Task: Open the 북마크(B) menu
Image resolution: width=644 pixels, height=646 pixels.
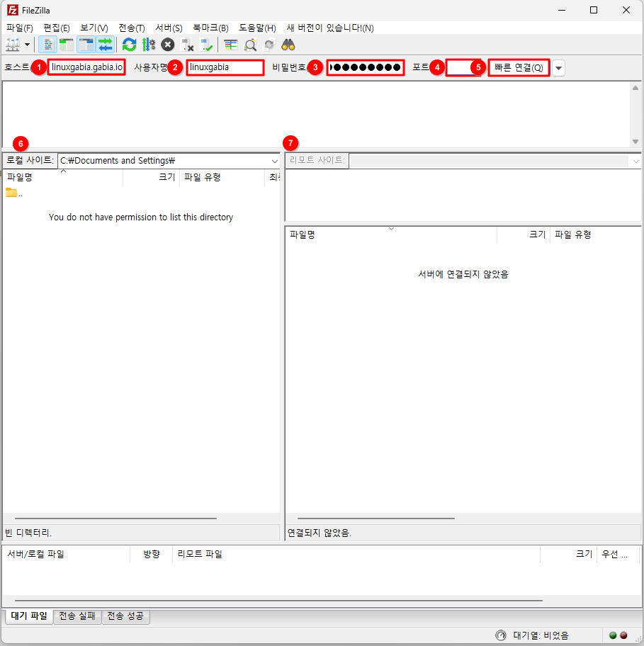Action: (x=210, y=28)
